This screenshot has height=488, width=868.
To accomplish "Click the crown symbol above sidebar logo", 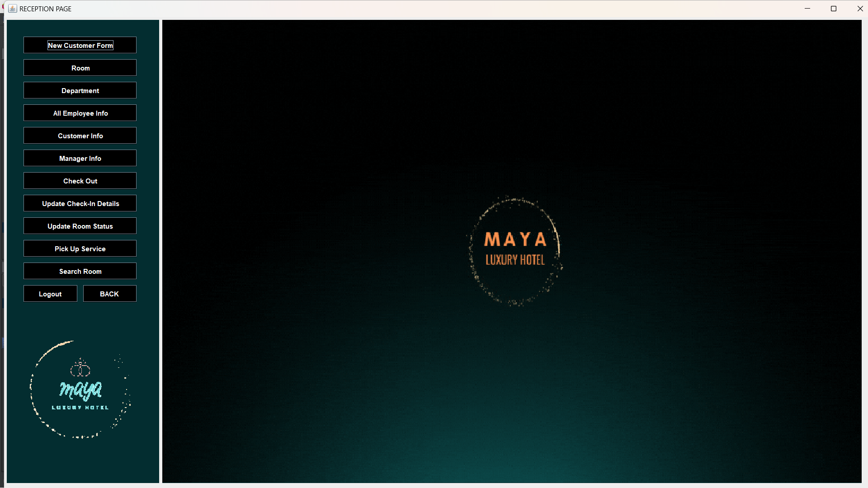I will (x=80, y=368).
